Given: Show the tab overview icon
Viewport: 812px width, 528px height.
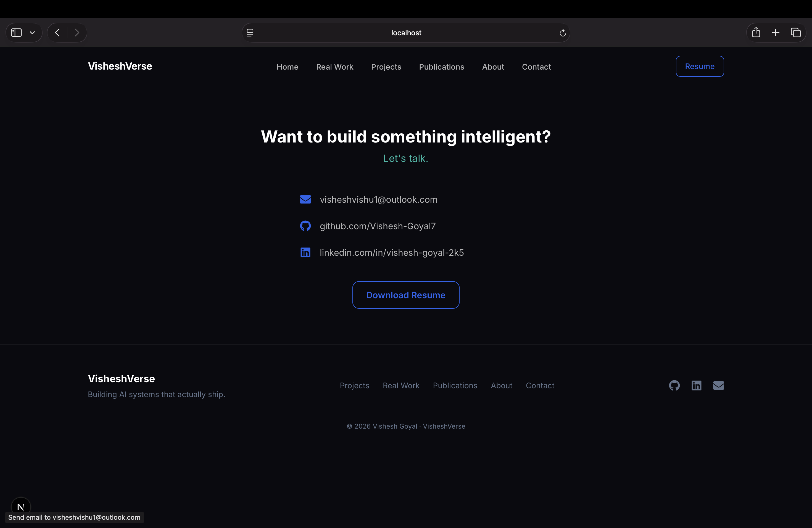Looking at the screenshot, I should 796,33.
